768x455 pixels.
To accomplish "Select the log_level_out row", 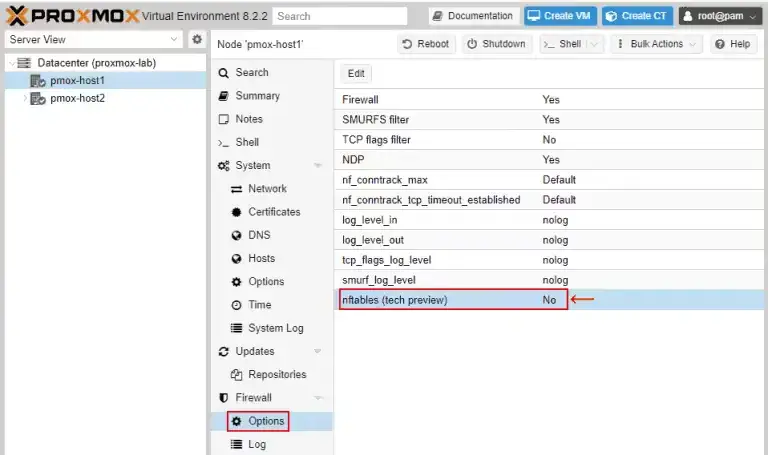I will pos(549,240).
